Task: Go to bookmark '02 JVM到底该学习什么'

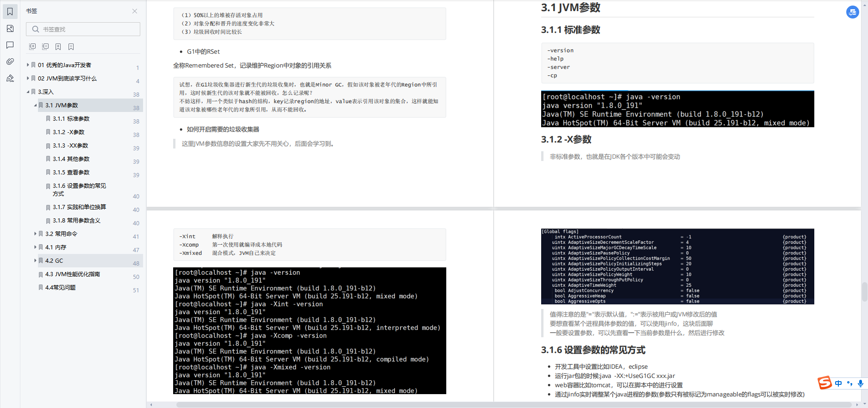Action: 67,79
